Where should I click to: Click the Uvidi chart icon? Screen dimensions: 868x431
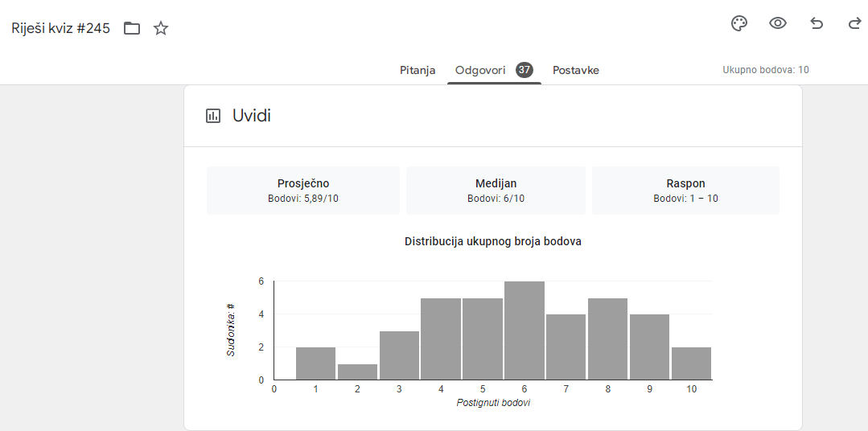point(213,116)
